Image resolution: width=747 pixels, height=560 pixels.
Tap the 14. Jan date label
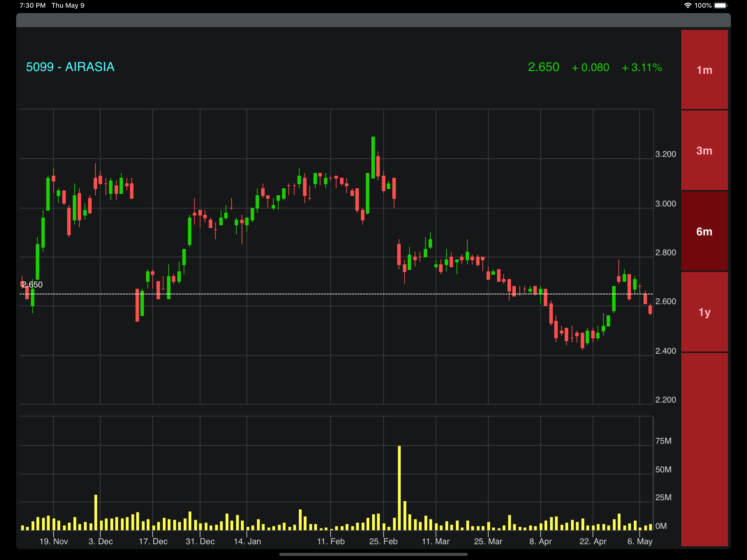coord(247,541)
